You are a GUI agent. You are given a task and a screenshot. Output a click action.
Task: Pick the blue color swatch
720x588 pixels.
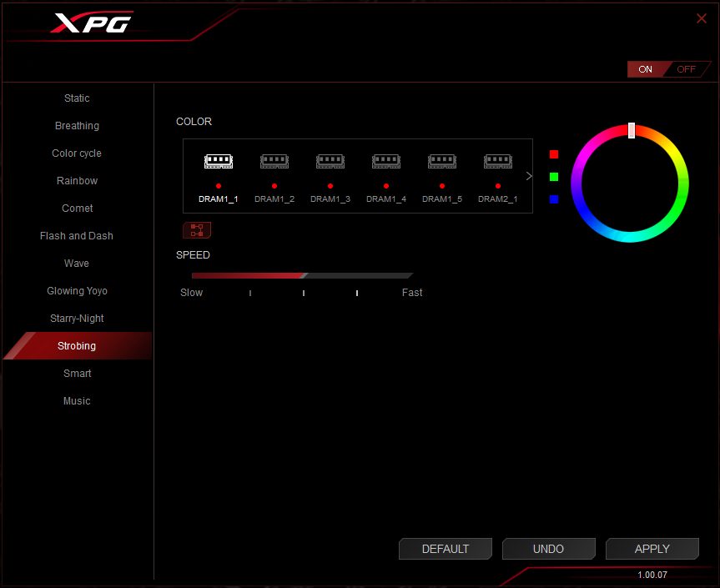point(554,199)
